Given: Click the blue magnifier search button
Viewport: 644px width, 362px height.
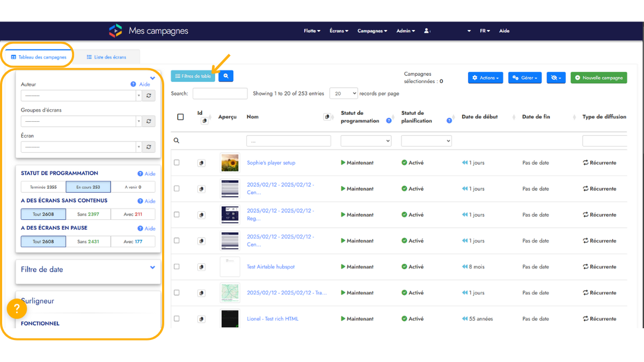Looking at the screenshot, I should click(x=226, y=77).
